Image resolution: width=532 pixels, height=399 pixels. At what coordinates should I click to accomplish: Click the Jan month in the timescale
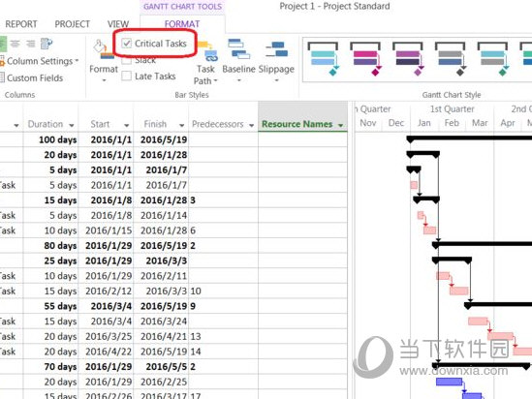point(424,123)
